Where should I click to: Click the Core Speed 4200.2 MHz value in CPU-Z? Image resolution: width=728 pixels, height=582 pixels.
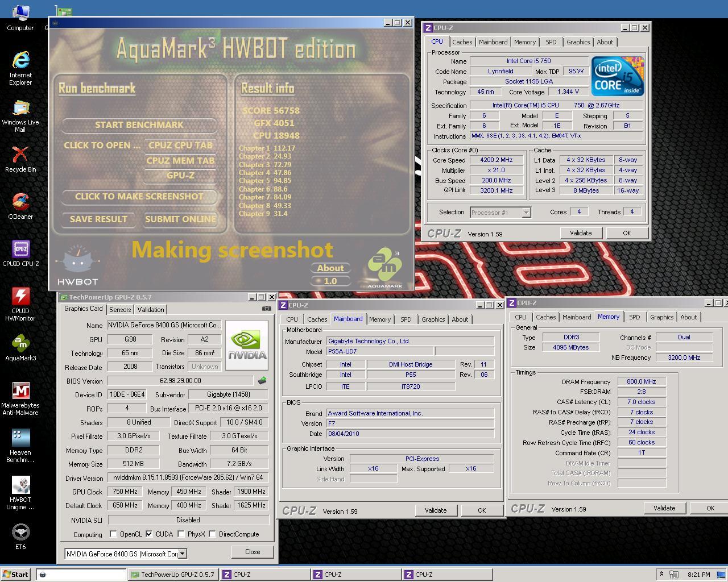pyautogui.click(x=497, y=160)
